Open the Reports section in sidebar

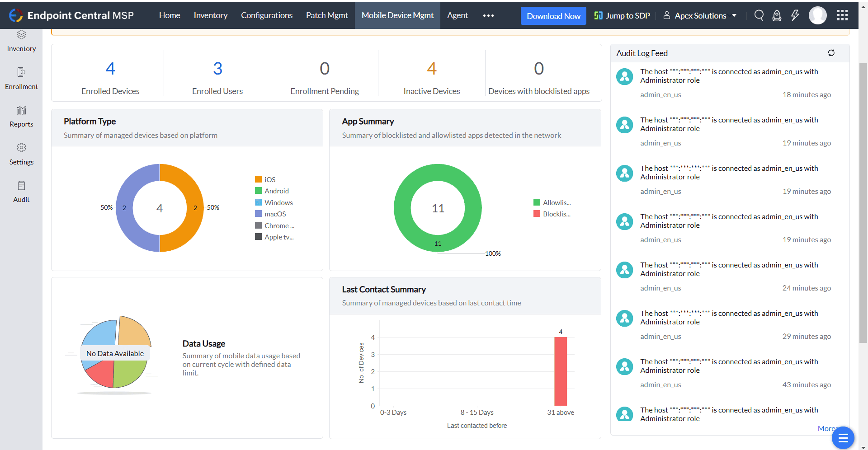(x=21, y=117)
